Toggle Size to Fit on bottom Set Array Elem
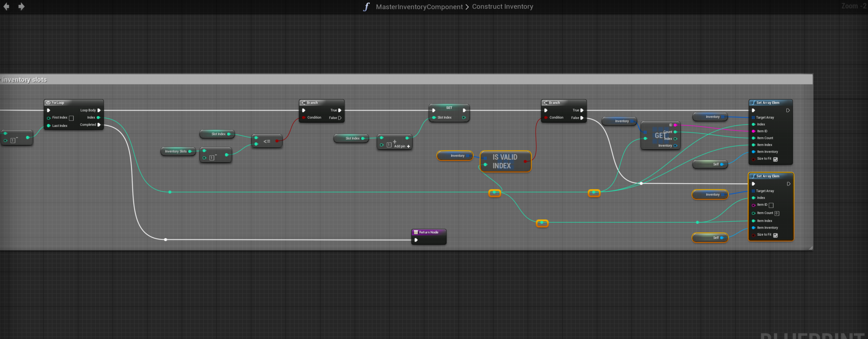Screen dimensions: 868x339 tap(775, 235)
